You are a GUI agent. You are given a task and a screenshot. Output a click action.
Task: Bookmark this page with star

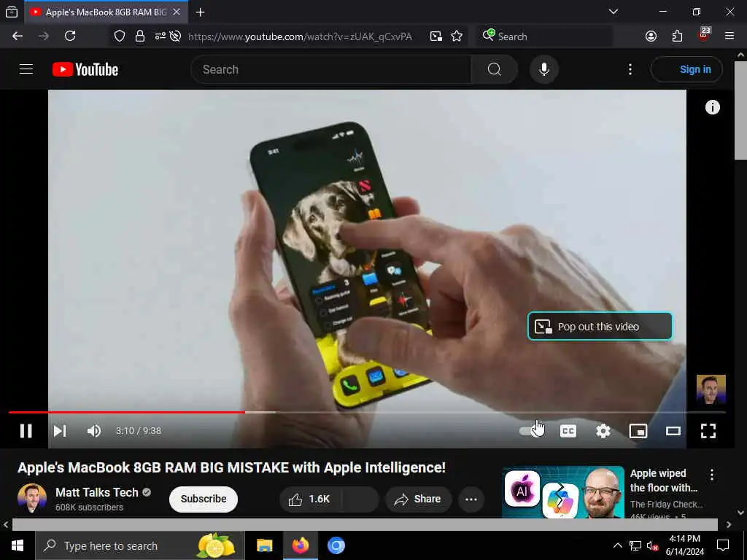pos(457,36)
